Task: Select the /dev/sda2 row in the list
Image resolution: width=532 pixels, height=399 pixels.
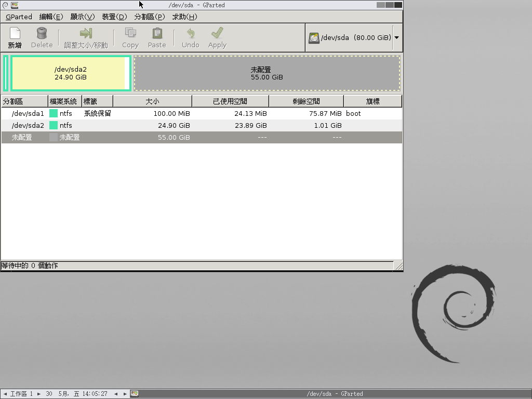Action: (x=28, y=125)
